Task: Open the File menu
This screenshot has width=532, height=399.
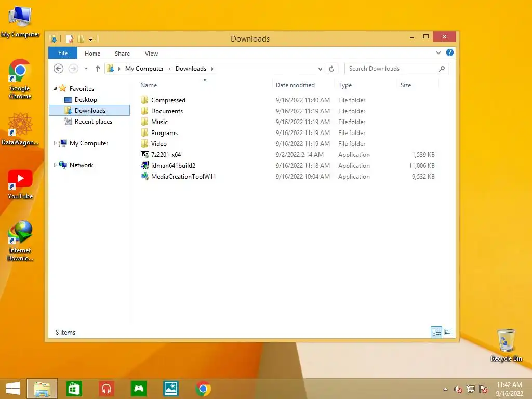Action: tap(63, 54)
